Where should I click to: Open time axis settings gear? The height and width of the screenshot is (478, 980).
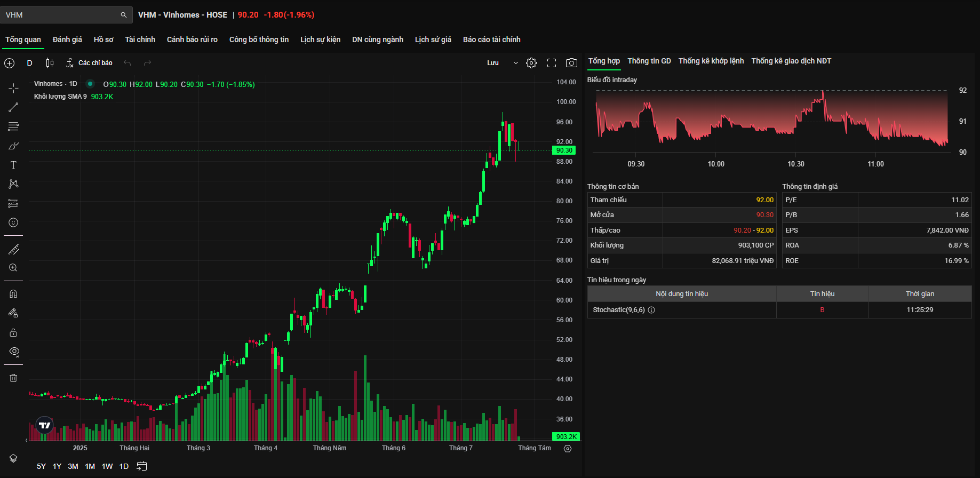pyautogui.click(x=568, y=449)
